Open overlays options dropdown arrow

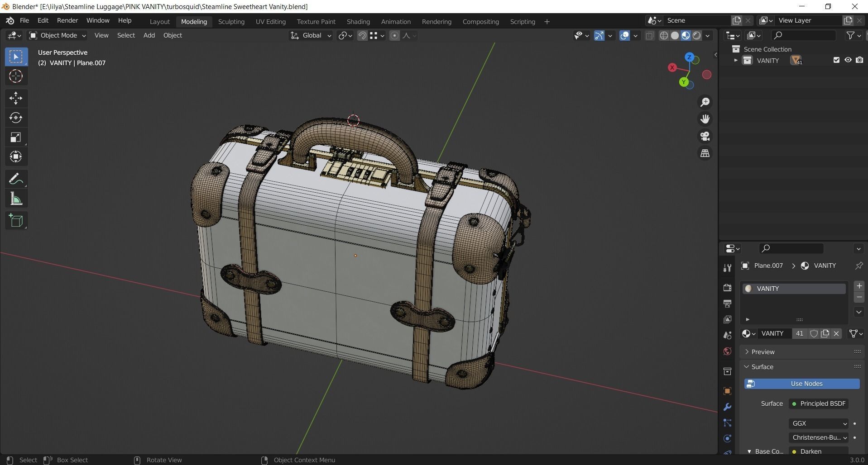pyautogui.click(x=635, y=35)
